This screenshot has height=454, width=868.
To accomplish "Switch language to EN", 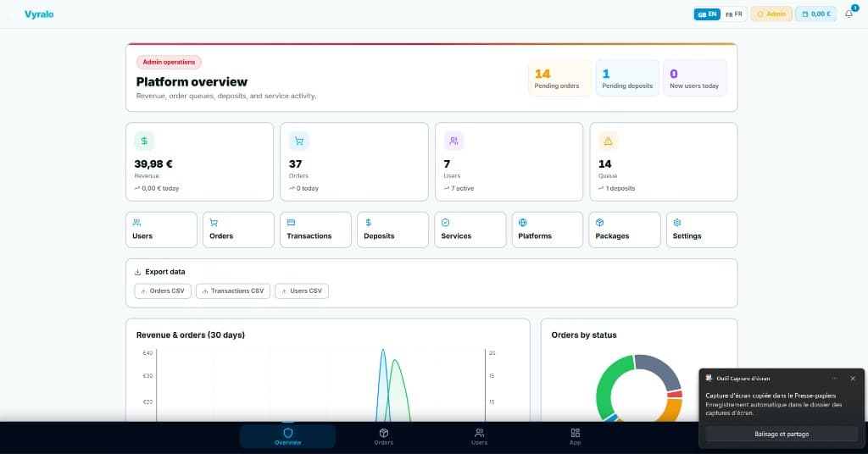I will [707, 14].
